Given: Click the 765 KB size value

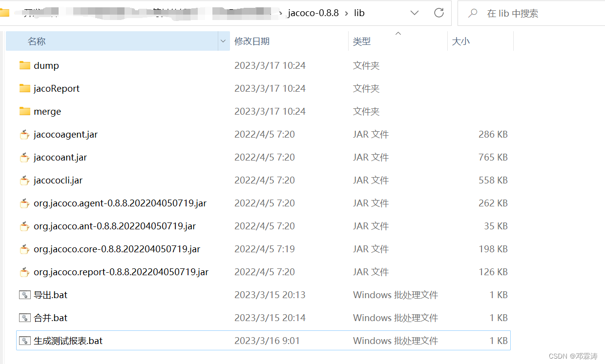Looking at the screenshot, I should (x=493, y=157).
